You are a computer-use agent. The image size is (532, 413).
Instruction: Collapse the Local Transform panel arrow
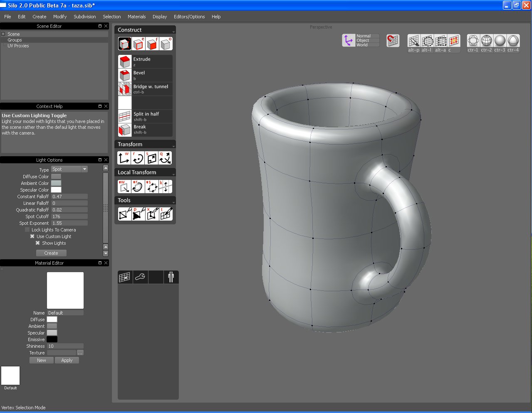[x=173, y=174]
